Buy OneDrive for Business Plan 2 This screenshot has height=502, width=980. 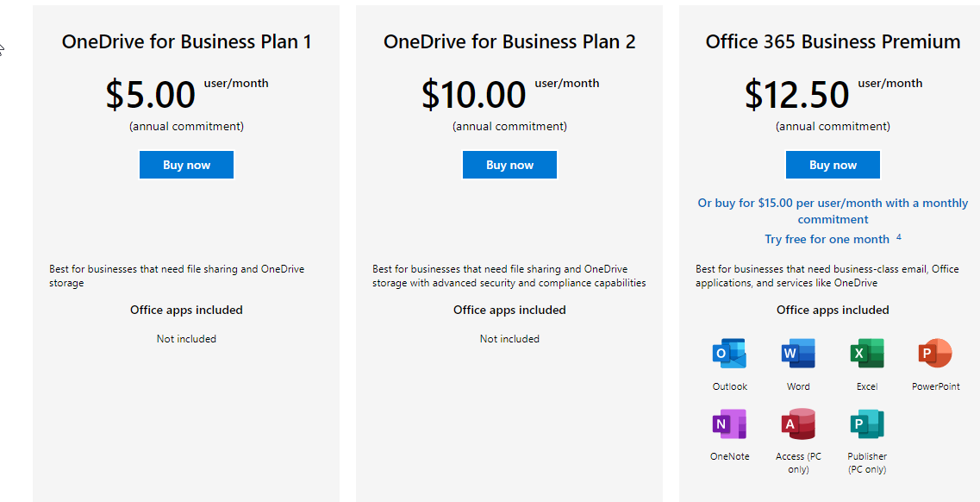point(509,165)
